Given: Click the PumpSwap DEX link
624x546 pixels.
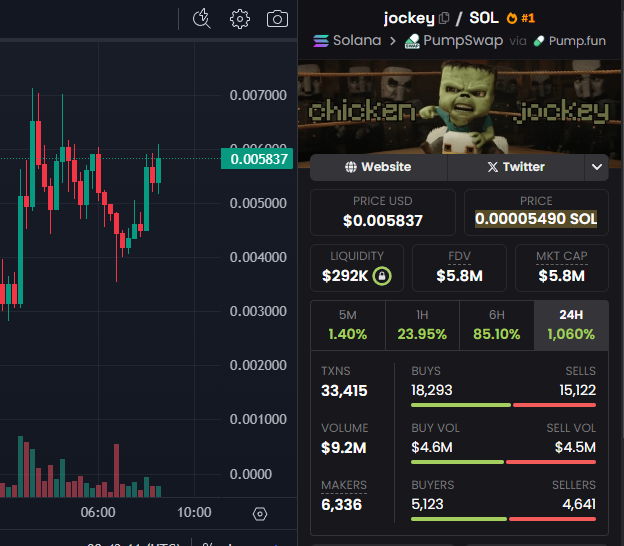Looking at the screenshot, I should pyautogui.click(x=454, y=41).
